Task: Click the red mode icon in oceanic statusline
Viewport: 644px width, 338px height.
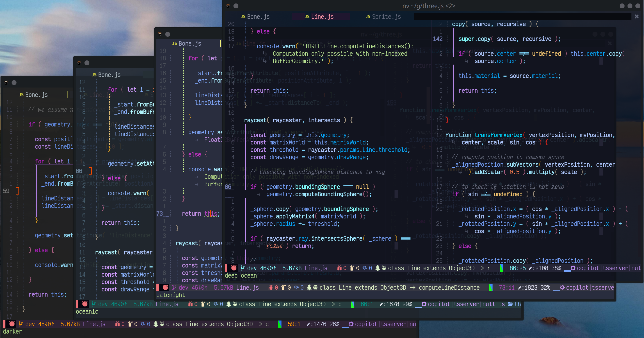Action: pyautogui.click(x=85, y=304)
